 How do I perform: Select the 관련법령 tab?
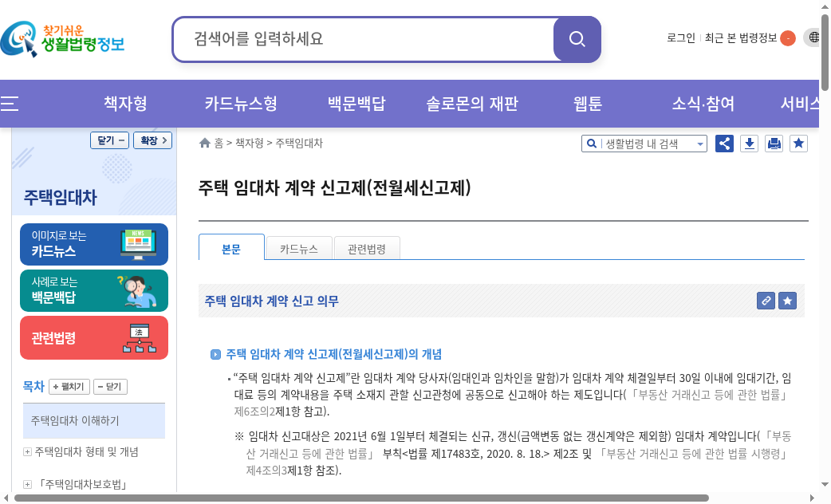367,248
